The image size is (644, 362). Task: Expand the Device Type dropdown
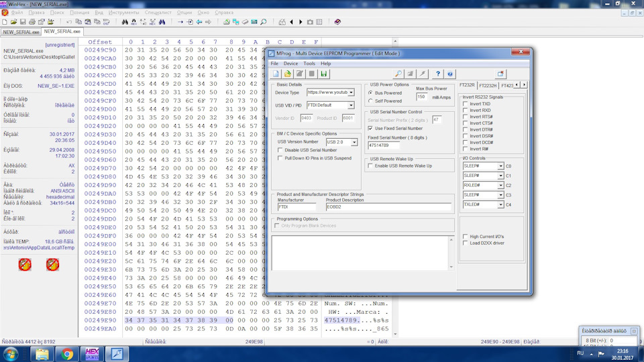(x=351, y=93)
